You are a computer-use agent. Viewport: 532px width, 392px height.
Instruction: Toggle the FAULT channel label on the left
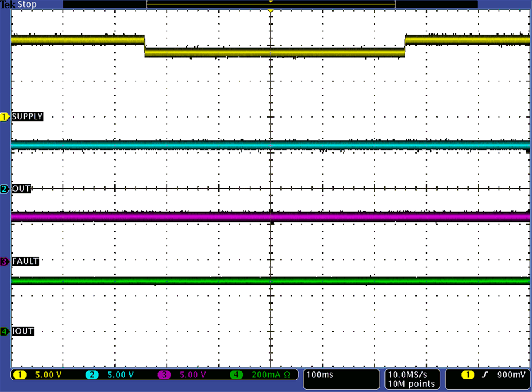tap(25, 261)
